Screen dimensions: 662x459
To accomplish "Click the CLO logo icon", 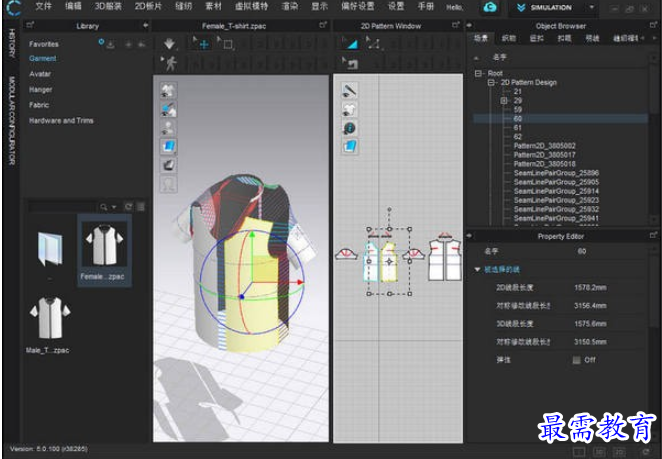I will point(14,8).
